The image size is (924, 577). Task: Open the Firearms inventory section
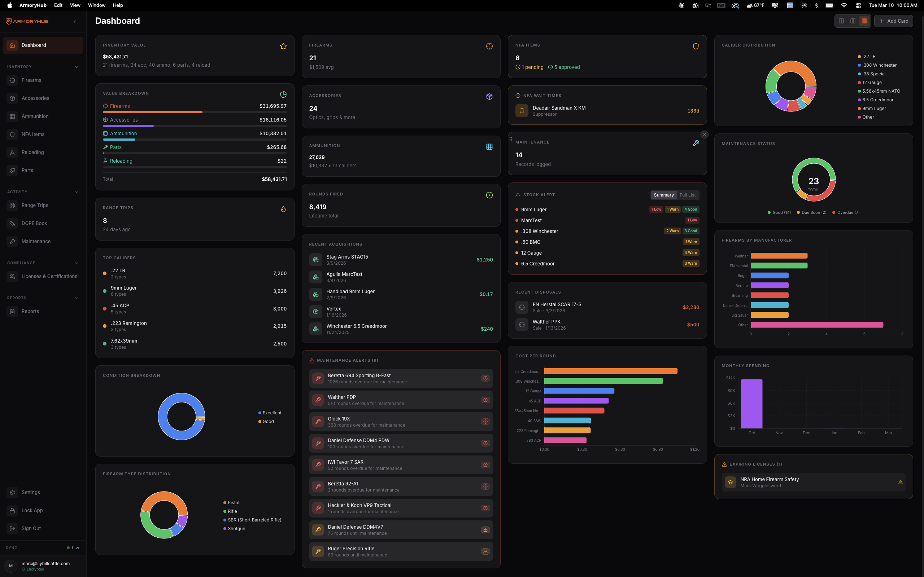pos(32,80)
